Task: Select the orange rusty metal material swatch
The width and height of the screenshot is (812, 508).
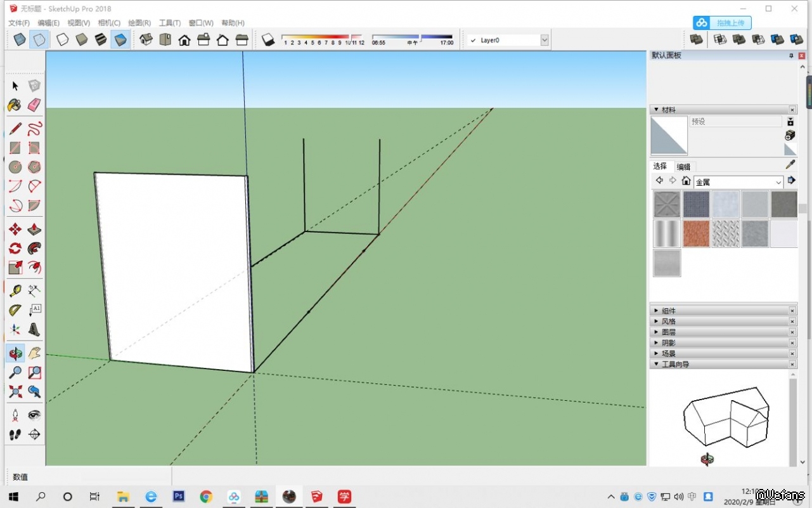Action: (x=696, y=233)
